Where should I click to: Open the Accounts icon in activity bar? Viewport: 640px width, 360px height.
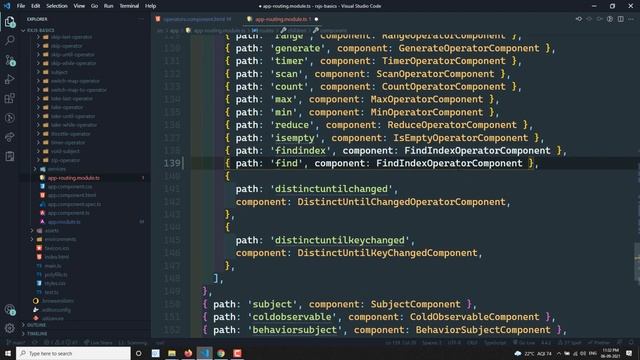(x=10, y=310)
